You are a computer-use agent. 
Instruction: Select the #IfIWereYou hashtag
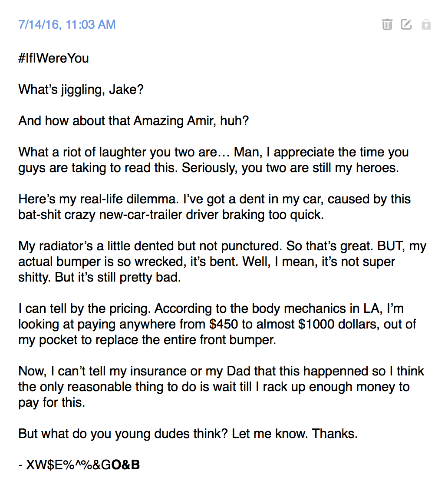pos(53,58)
